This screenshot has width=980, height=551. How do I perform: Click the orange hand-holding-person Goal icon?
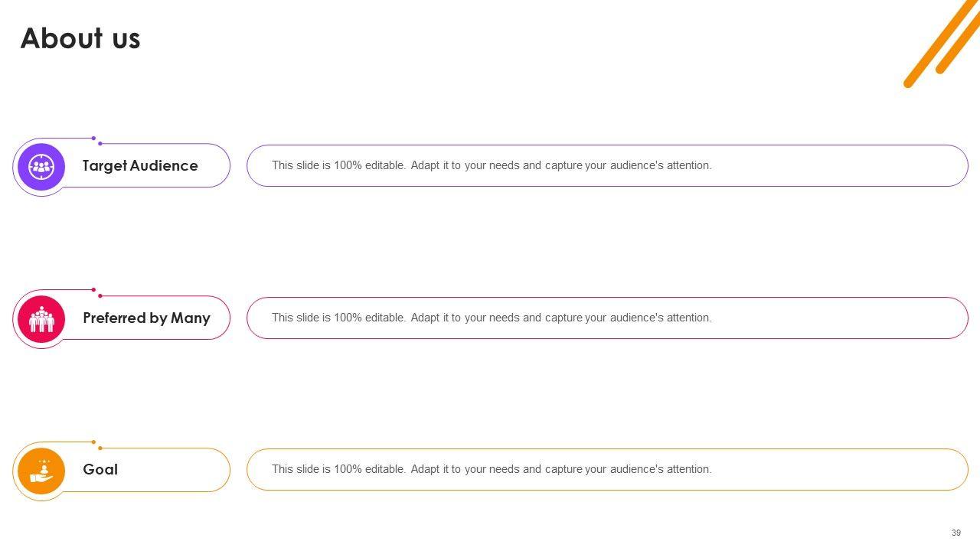(x=41, y=470)
